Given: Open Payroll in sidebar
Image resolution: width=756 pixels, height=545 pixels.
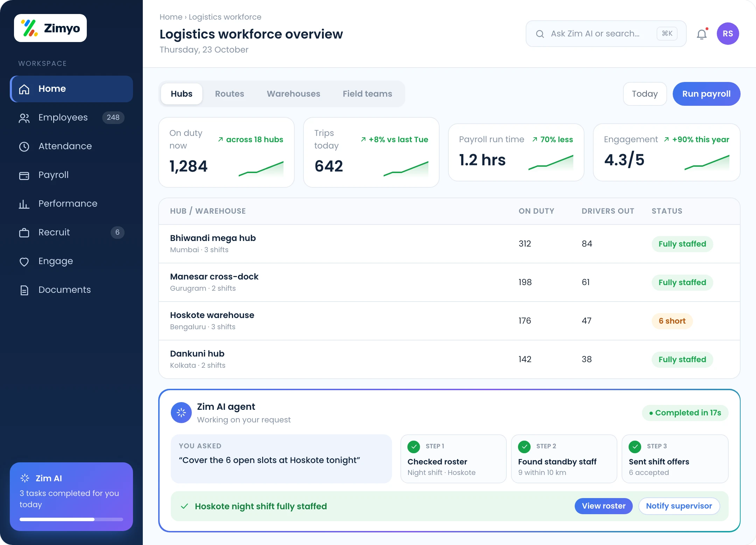Looking at the screenshot, I should [71, 175].
